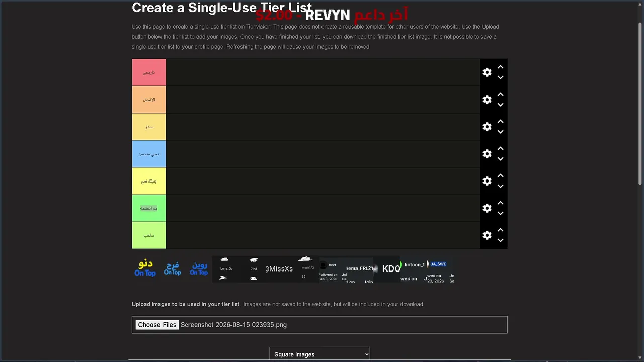Open settings gear for the lime tier
Image resolution: width=644 pixels, height=362 pixels.
click(487, 235)
